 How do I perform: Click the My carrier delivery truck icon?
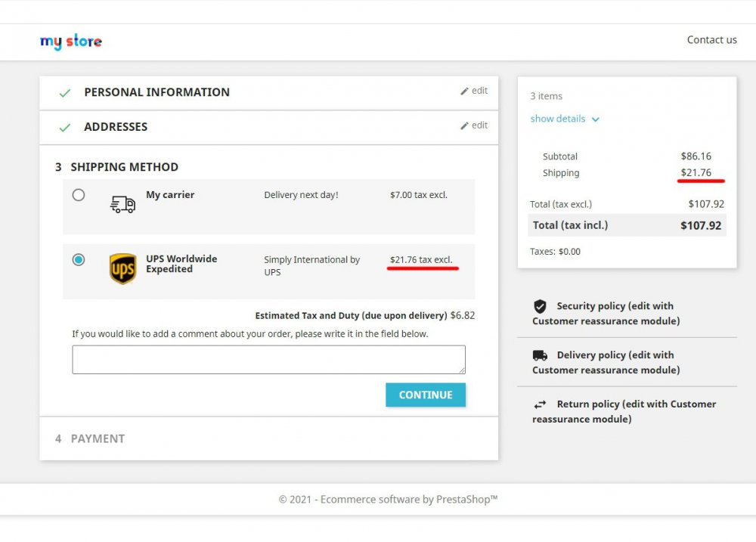click(122, 204)
